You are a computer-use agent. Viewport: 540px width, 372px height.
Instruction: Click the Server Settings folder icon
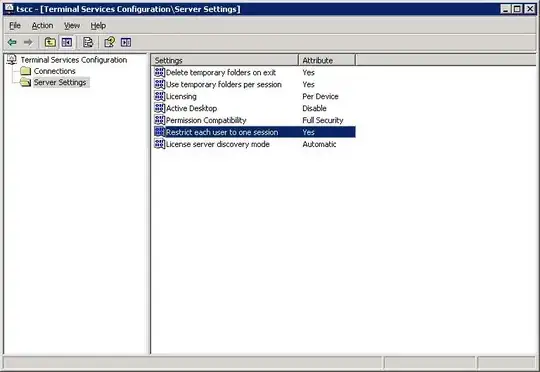pyautogui.click(x=25, y=82)
